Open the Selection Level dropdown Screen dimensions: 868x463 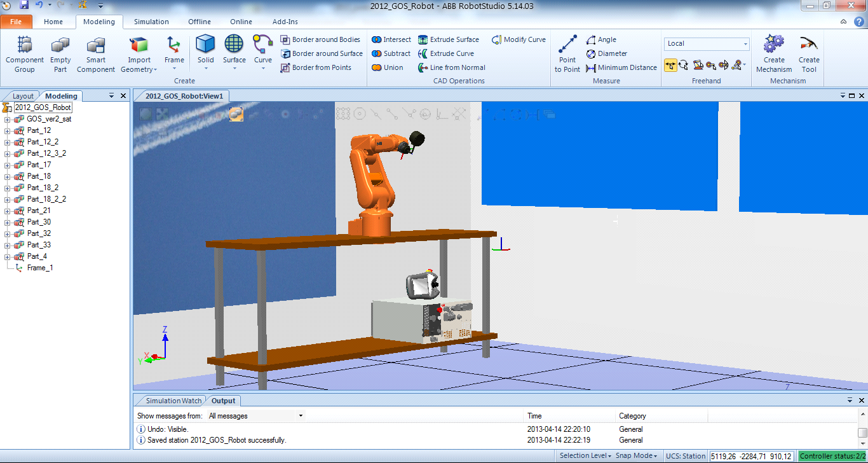[x=585, y=455]
